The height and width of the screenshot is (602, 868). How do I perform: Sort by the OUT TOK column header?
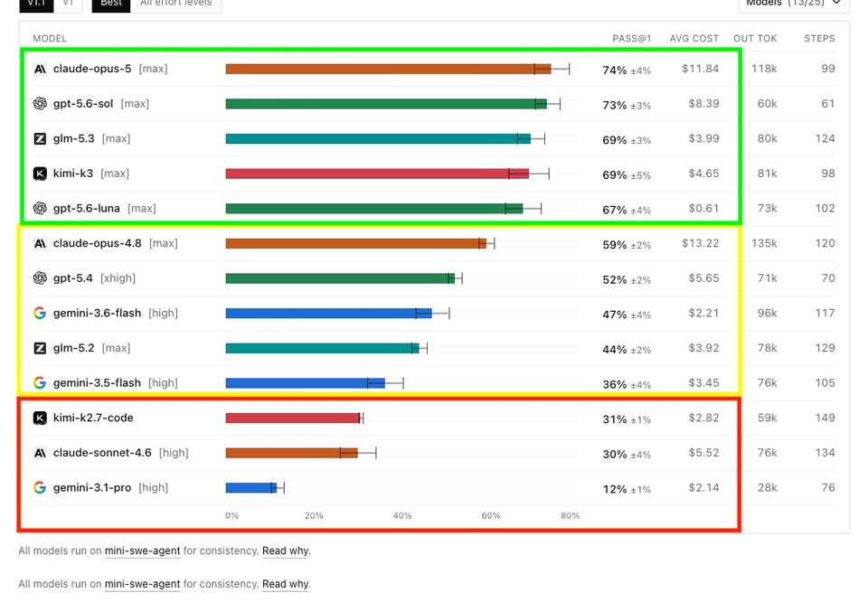click(x=755, y=38)
